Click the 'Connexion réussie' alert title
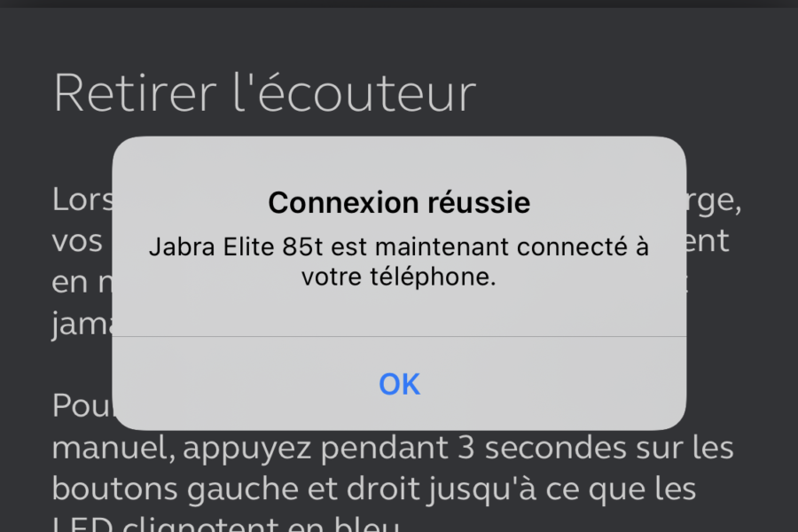 click(x=399, y=203)
